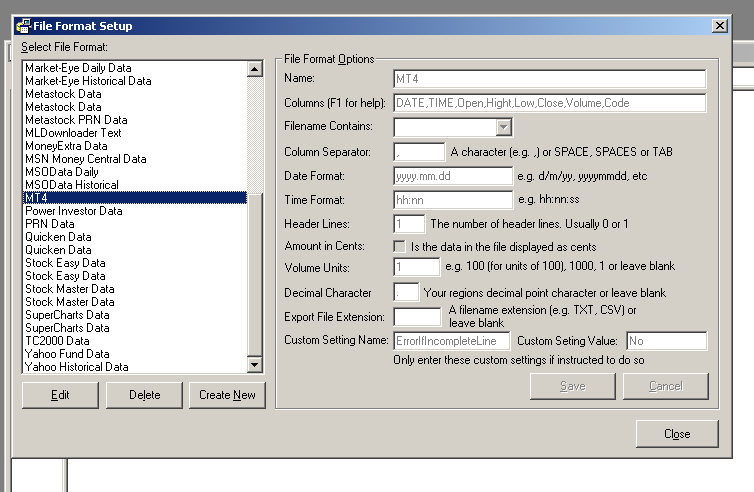The height and width of the screenshot is (492, 754).
Task: Click the Create New button
Action: (227, 395)
